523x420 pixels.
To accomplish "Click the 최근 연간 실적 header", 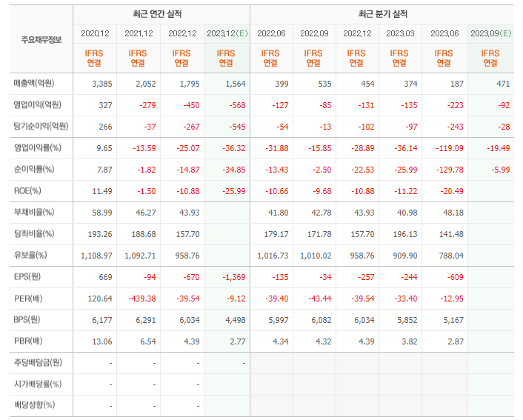I will (157, 14).
